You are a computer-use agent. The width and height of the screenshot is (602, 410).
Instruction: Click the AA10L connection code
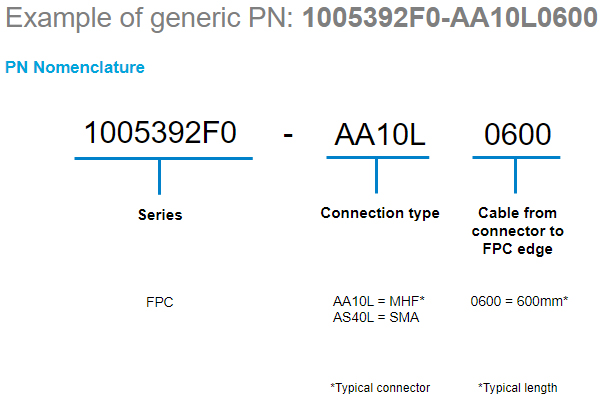tap(380, 134)
